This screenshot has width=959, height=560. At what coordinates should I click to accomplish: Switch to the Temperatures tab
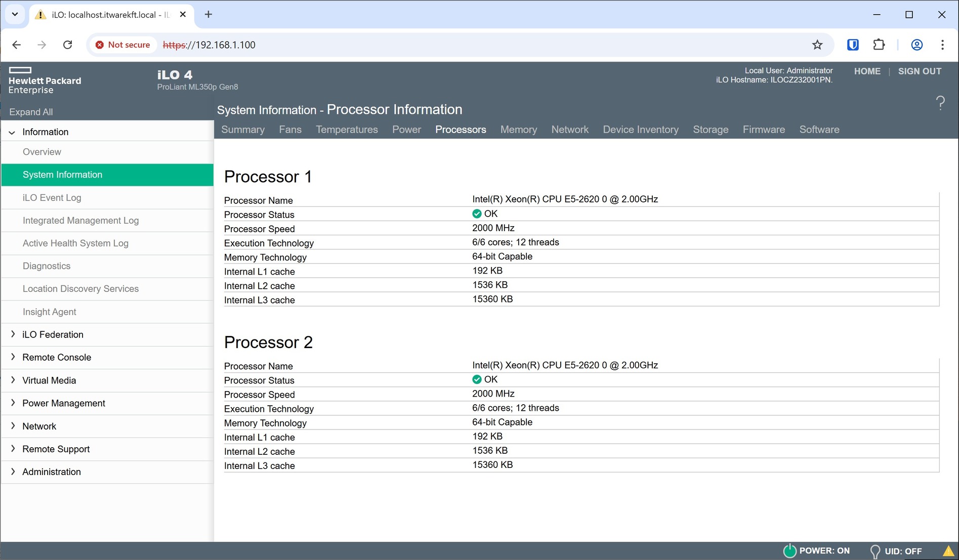347,130
